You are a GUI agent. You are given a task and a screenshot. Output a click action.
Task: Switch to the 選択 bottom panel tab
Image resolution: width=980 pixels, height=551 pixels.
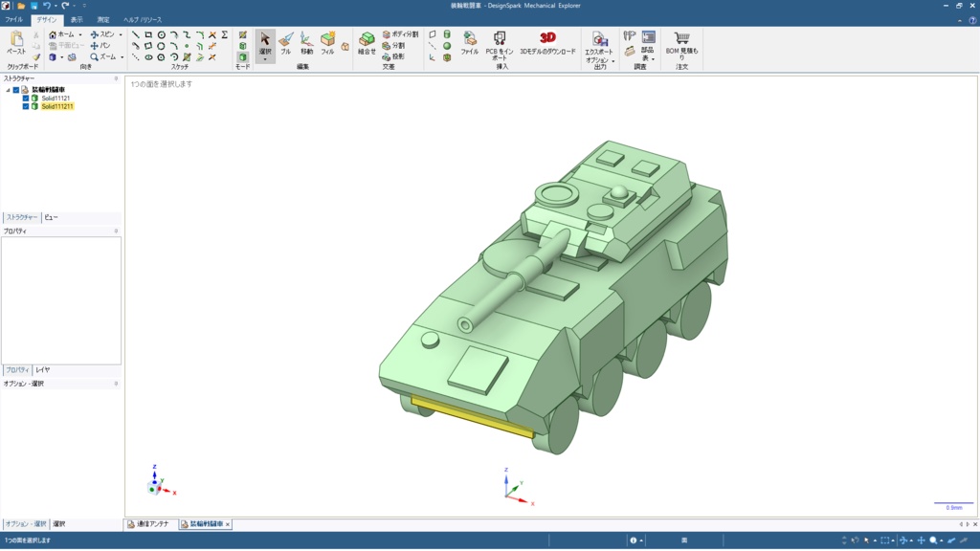[x=58, y=524]
